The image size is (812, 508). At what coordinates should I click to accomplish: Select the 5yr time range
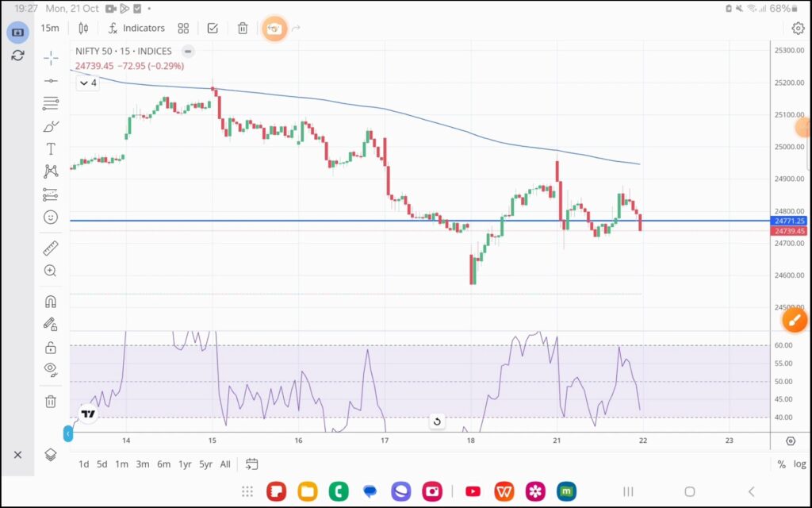coord(205,464)
